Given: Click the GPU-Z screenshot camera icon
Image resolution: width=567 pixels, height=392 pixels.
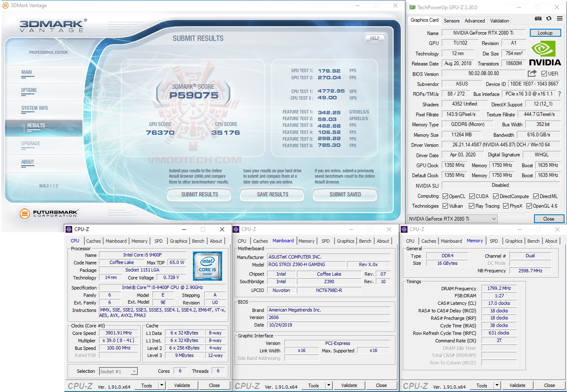Looking at the screenshot, I should (538, 18).
